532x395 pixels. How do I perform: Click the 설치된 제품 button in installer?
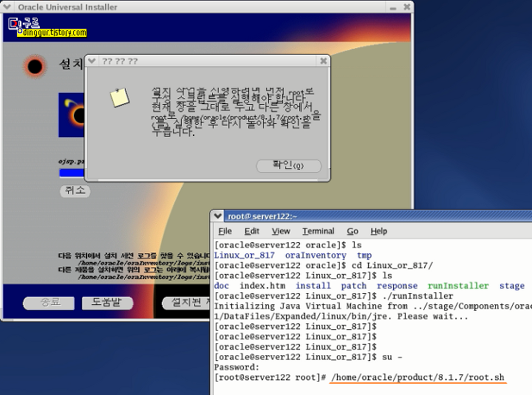(x=186, y=303)
